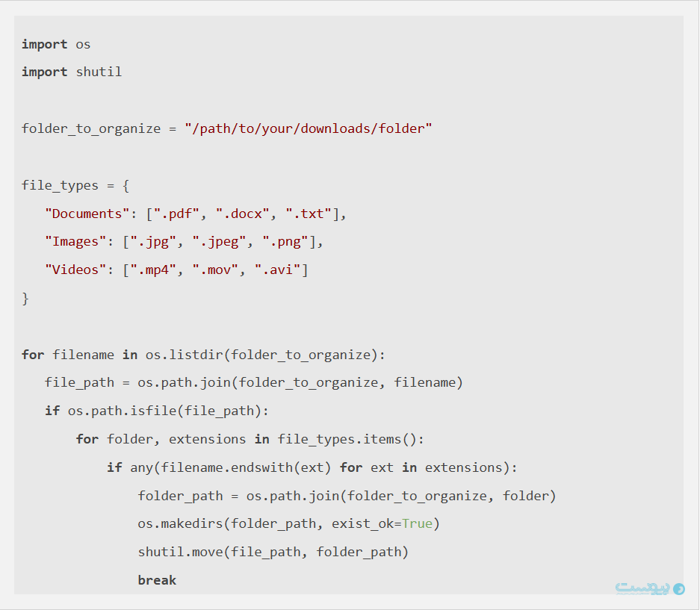Click the "import shutil" line
This screenshot has width=700, height=610.
pos(72,72)
